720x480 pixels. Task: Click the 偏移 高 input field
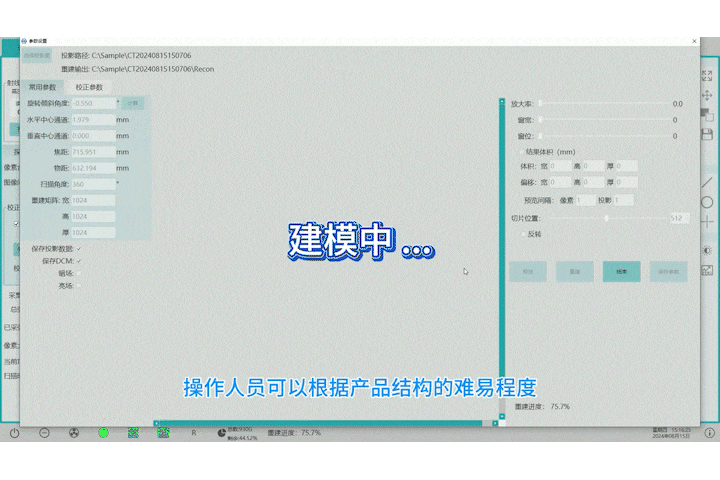tap(593, 182)
